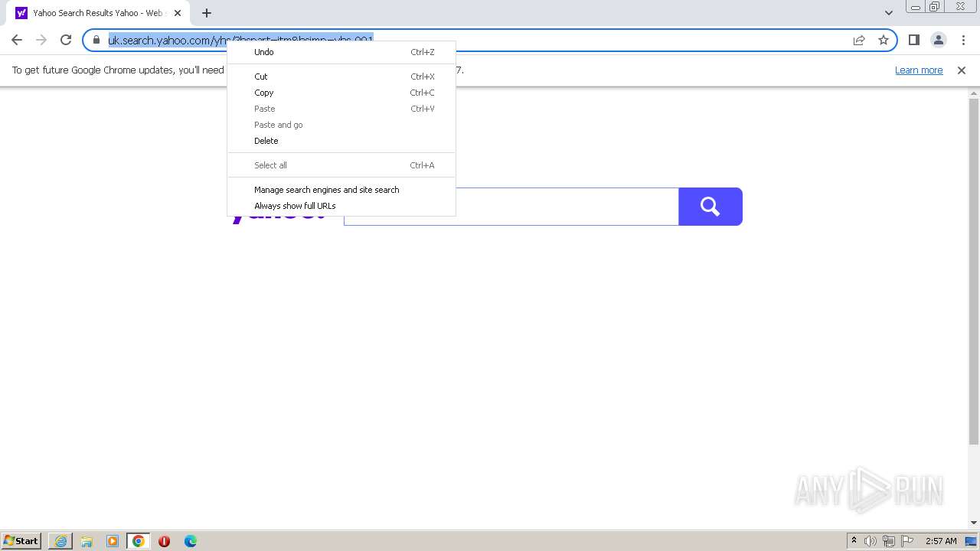Choose Delete in the context menu
The width and height of the screenshot is (980, 551).
point(341,141)
